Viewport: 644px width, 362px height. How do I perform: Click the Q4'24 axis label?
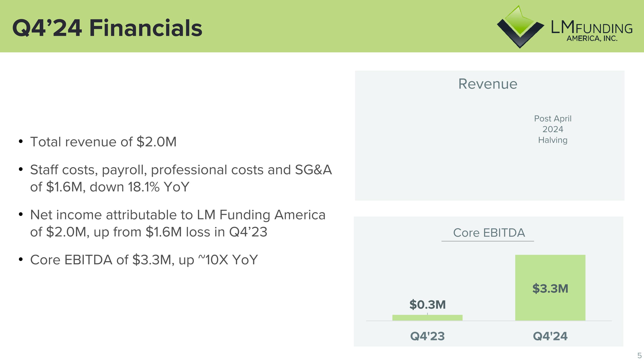550,336
